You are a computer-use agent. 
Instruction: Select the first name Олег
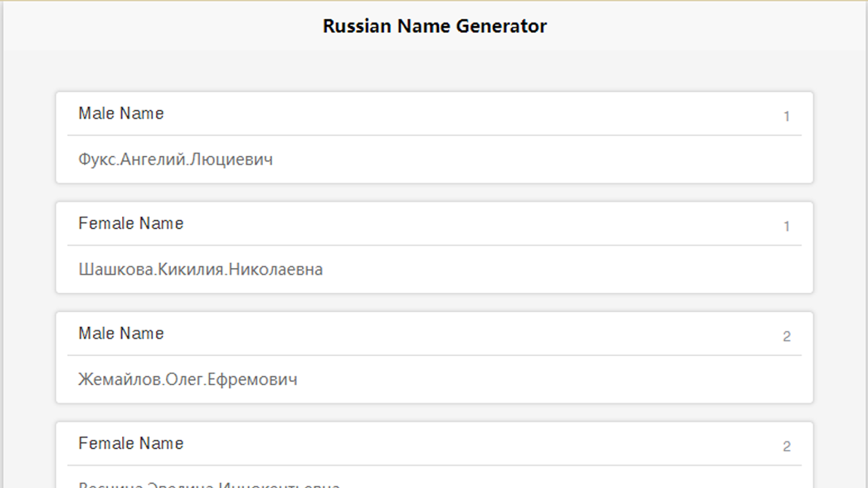(184, 380)
